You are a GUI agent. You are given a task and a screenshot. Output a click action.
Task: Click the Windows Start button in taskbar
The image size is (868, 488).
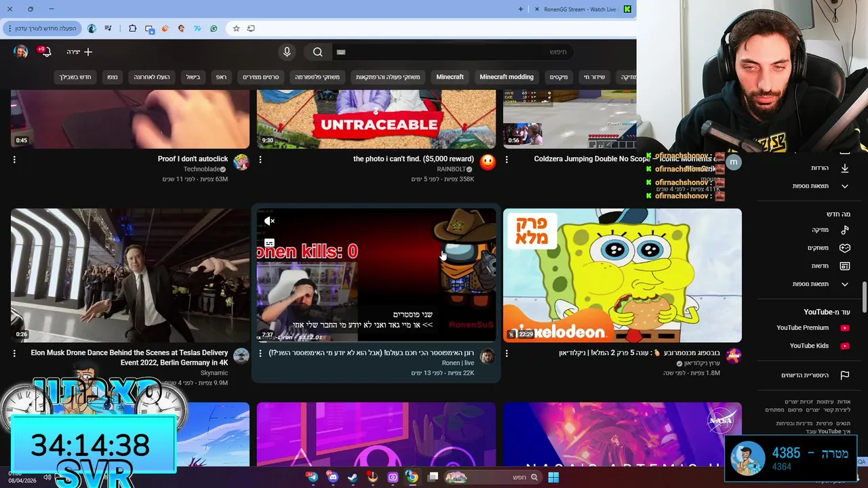(x=553, y=477)
